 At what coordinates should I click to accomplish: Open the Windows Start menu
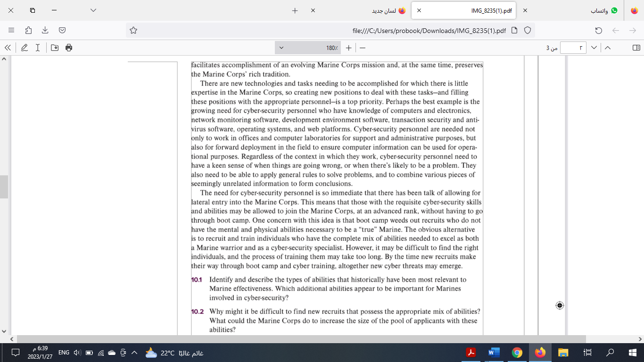tap(633, 352)
